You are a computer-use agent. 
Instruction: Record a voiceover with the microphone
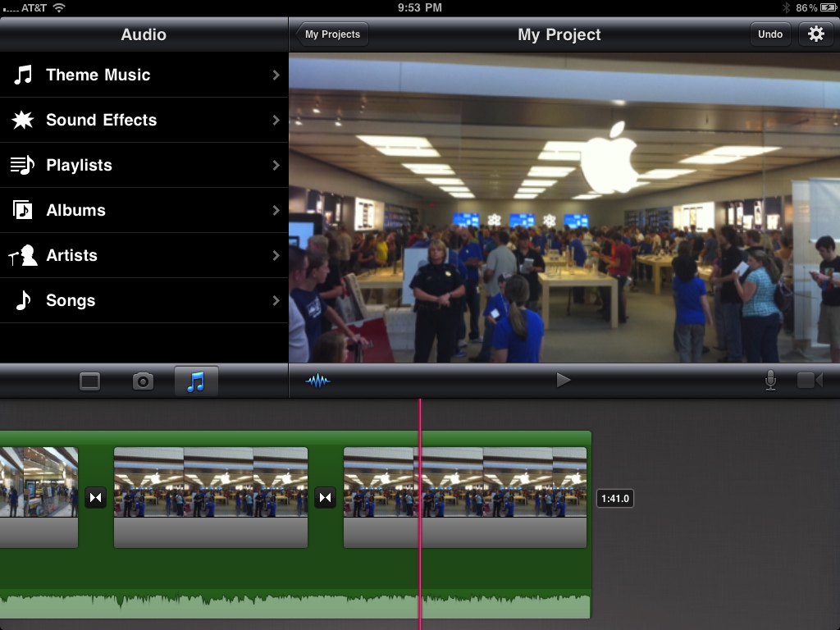click(770, 381)
